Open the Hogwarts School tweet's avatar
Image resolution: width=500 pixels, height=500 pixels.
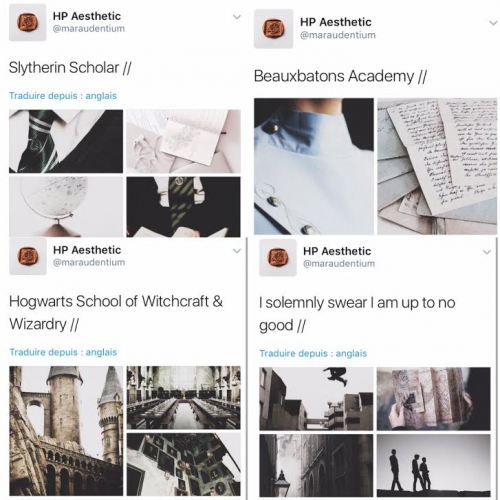(x=28, y=256)
